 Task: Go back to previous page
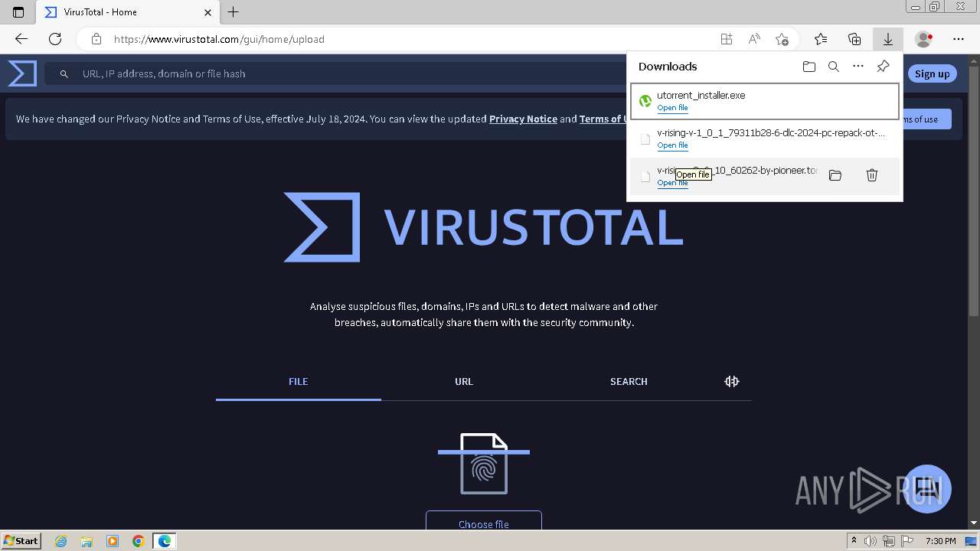(x=21, y=39)
